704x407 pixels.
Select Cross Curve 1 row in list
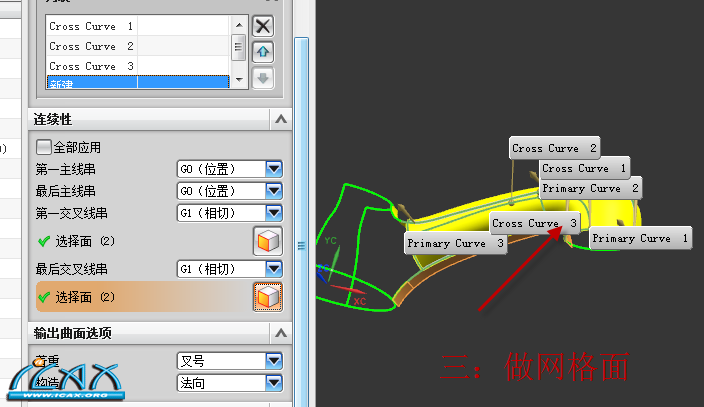click(x=137, y=26)
